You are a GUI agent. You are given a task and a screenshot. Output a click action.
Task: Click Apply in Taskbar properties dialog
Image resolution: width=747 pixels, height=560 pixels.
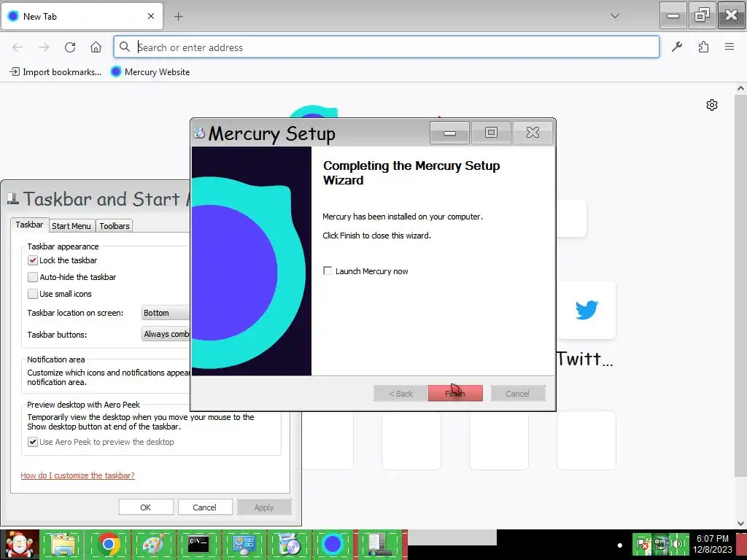click(x=264, y=507)
